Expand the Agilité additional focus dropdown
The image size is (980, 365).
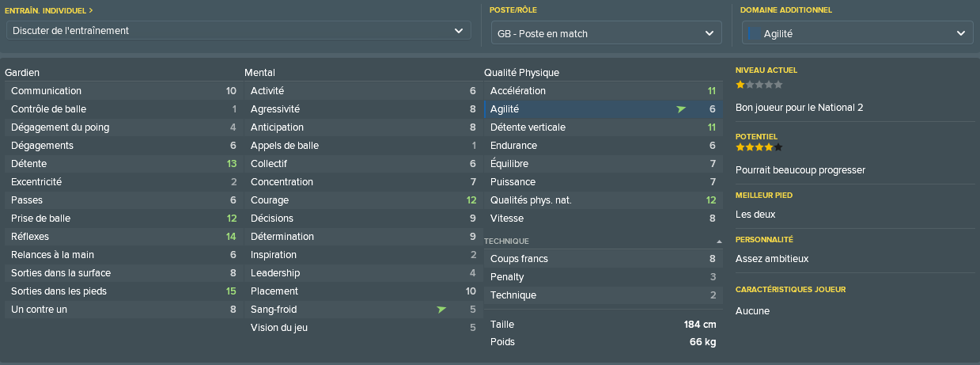(857, 33)
